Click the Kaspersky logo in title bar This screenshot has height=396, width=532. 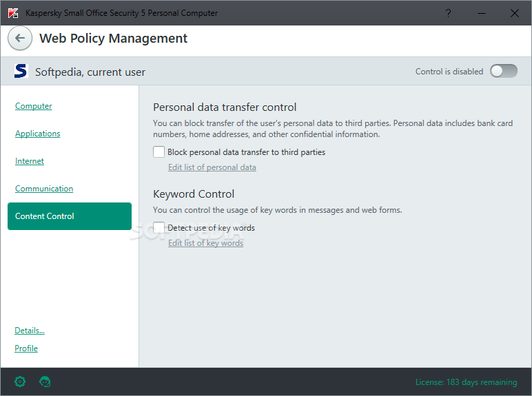click(x=13, y=13)
